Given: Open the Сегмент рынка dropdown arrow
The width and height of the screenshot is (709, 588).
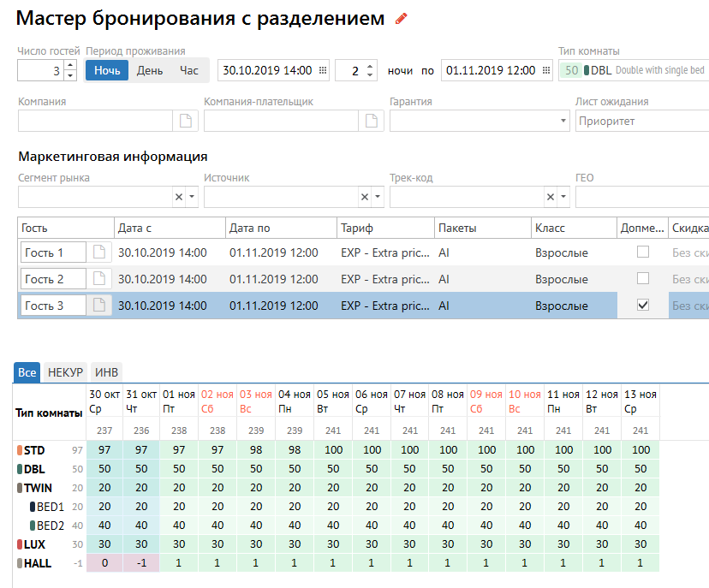Looking at the screenshot, I should [192, 198].
